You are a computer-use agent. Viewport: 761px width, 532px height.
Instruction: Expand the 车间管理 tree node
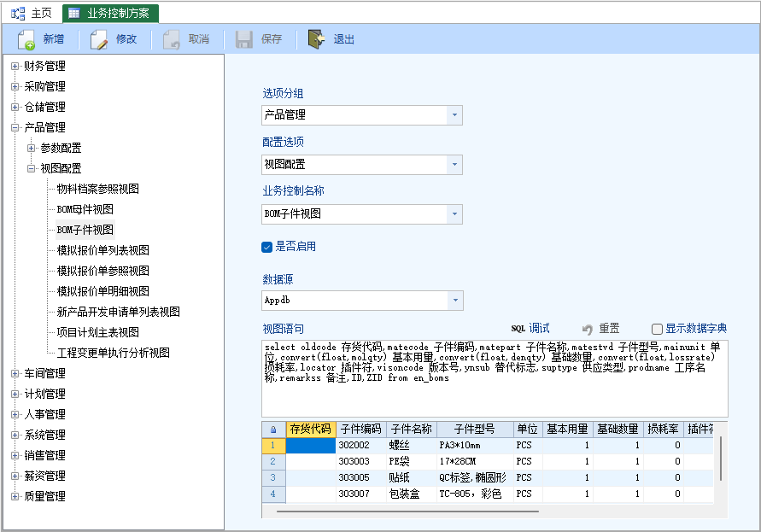(x=15, y=373)
